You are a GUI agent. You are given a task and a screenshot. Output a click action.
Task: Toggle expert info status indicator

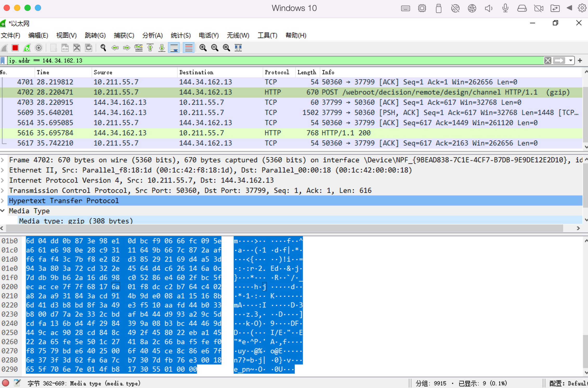5,383
